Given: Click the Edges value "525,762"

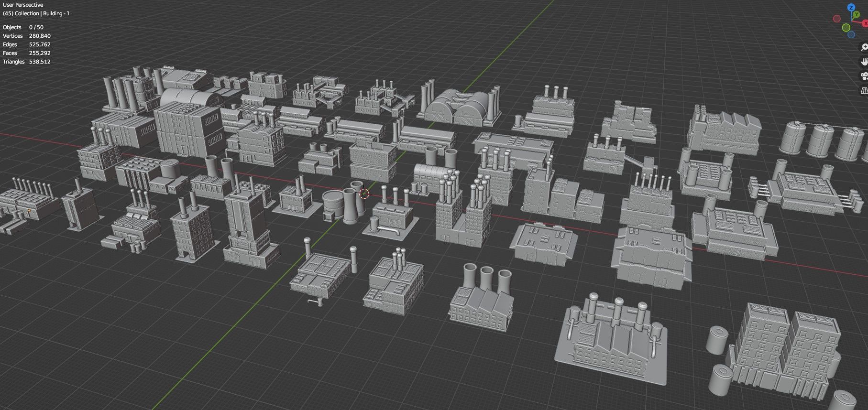Looking at the screenshot, I should tap(40, 44).
